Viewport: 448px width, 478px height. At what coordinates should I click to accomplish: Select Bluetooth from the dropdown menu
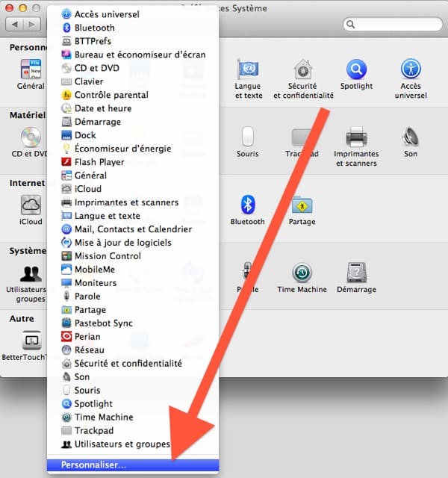pos(133,28)
